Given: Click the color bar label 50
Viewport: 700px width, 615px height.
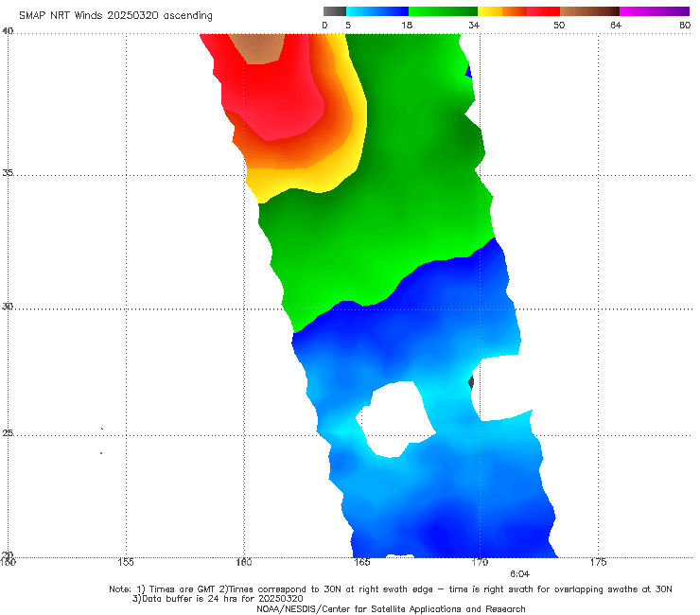Looking at the screenshot, I should (559, 25).
